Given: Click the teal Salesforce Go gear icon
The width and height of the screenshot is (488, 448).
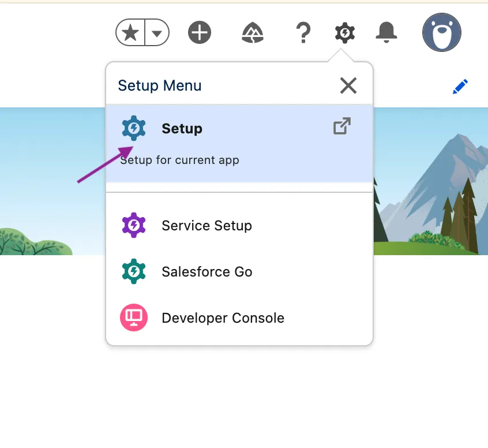Looking at the screenshot, I should [x=134, y=272].
